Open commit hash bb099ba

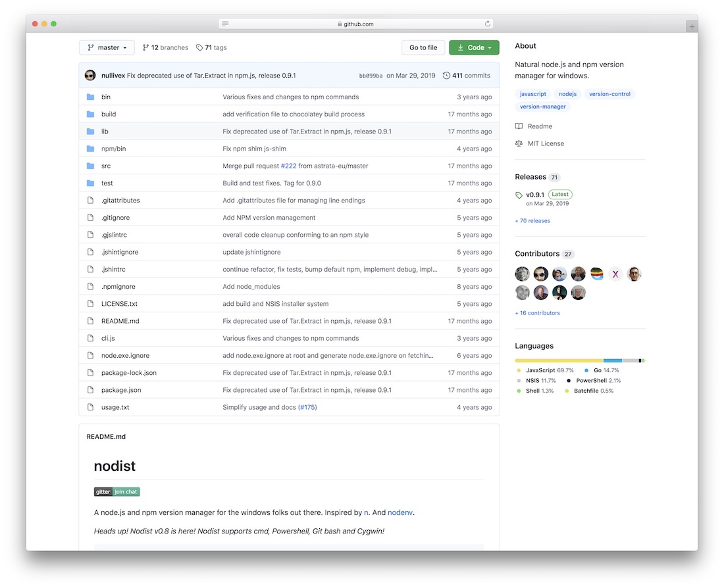(371, 76)
